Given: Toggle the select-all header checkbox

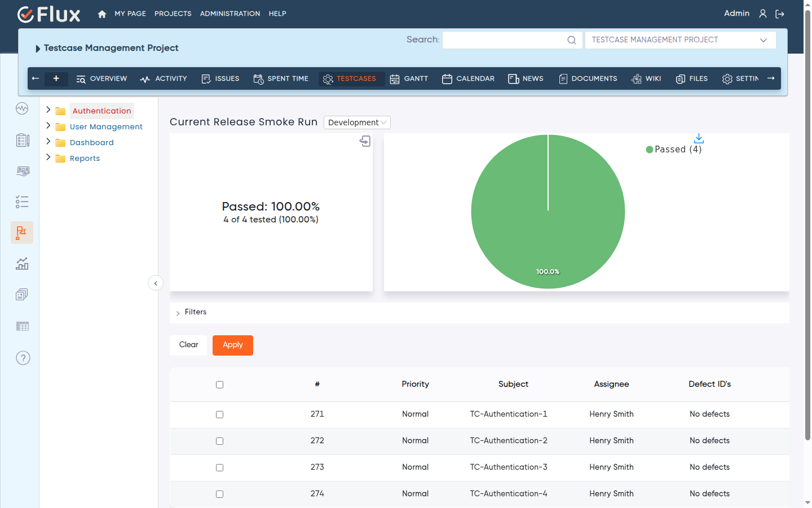Looking at the screenshot, I should [x=219, y=384].
